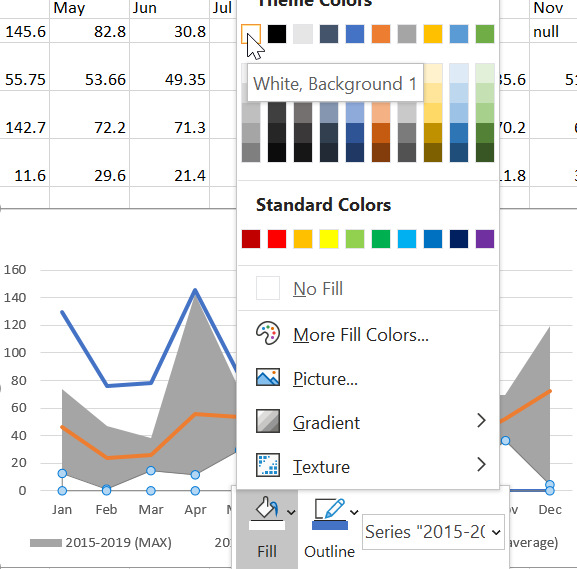Click the 2015-2019 (MAX) legend entry

pyautogui.click(x=101, y=543)
